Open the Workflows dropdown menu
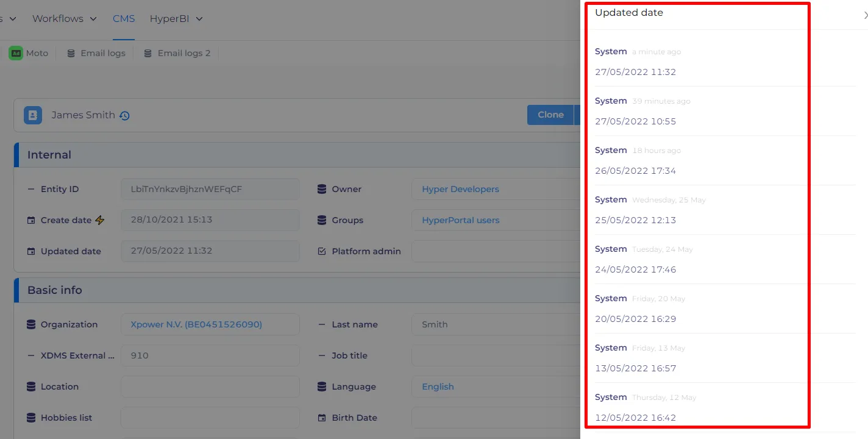 point(65,19)
